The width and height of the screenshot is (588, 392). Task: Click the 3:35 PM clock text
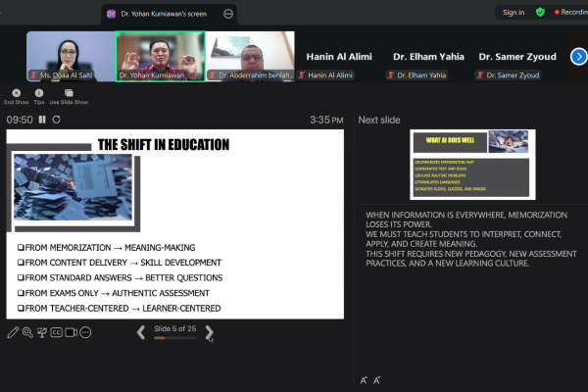[326, 120]
